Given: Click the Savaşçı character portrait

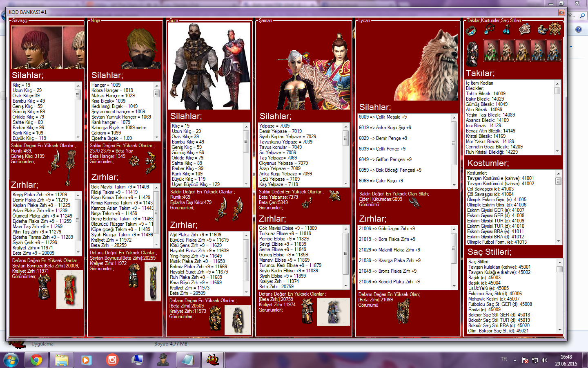Looking at the screenshot, I should click(x=48, y=47).
